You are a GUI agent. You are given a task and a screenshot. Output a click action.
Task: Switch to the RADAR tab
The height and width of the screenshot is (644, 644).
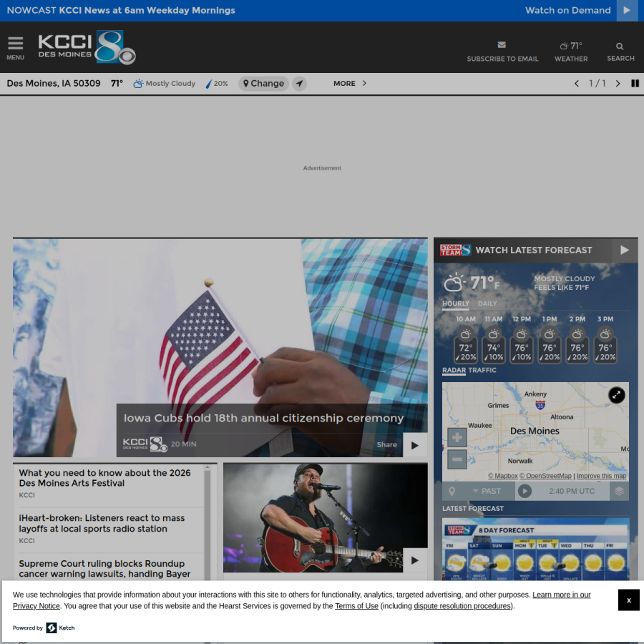click(x=454, y=370)
